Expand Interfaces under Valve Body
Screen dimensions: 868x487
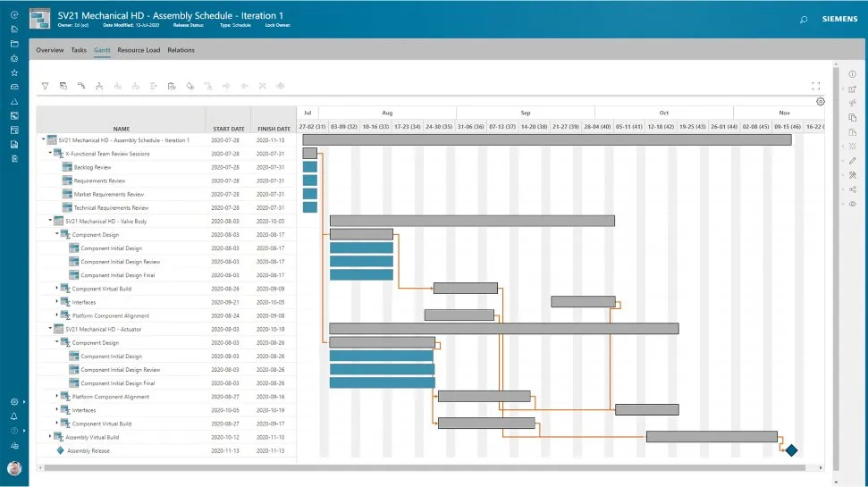(x=56, y=302)
